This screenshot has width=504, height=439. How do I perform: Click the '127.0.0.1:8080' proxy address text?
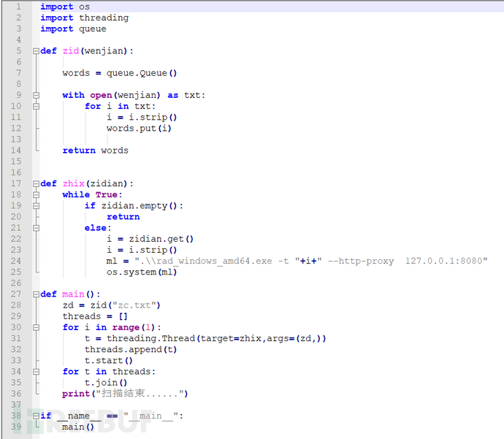[444, 261]
